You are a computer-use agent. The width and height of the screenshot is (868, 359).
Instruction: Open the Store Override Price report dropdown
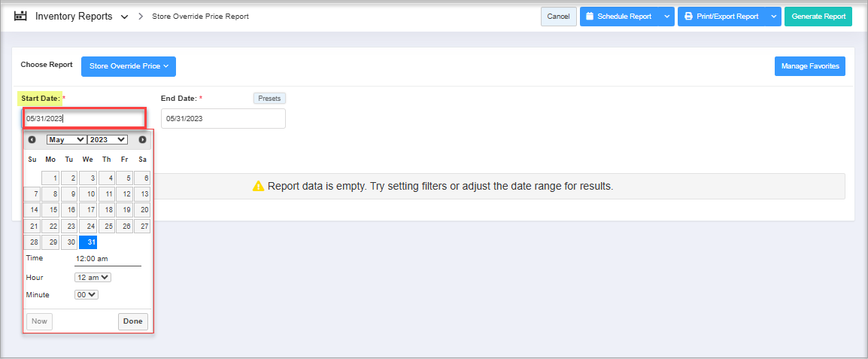[x=128, y=66]
